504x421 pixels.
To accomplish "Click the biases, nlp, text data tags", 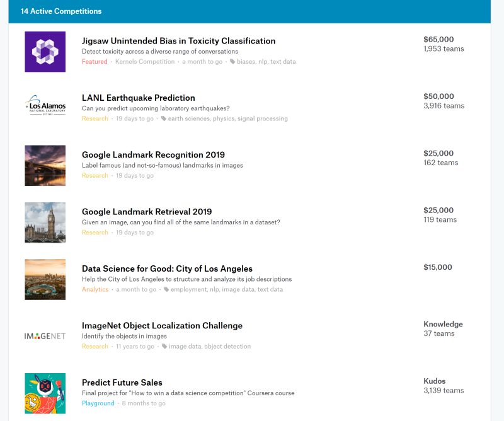I will (266, 61).
